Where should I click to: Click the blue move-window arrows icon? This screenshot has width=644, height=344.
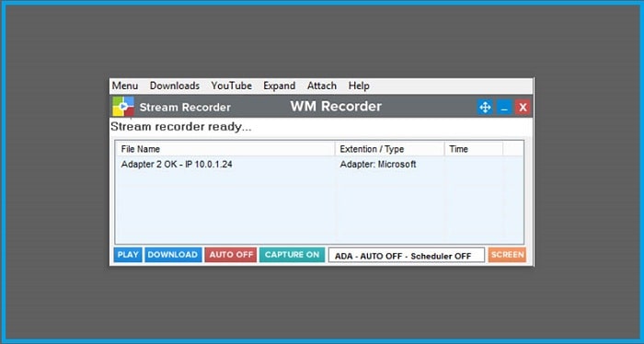coord(485,107)
